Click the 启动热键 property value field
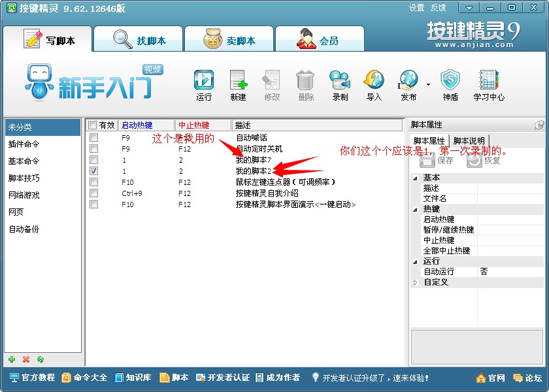Image resolution: width=549 pixels, height=392 pixels. [510, 220]
